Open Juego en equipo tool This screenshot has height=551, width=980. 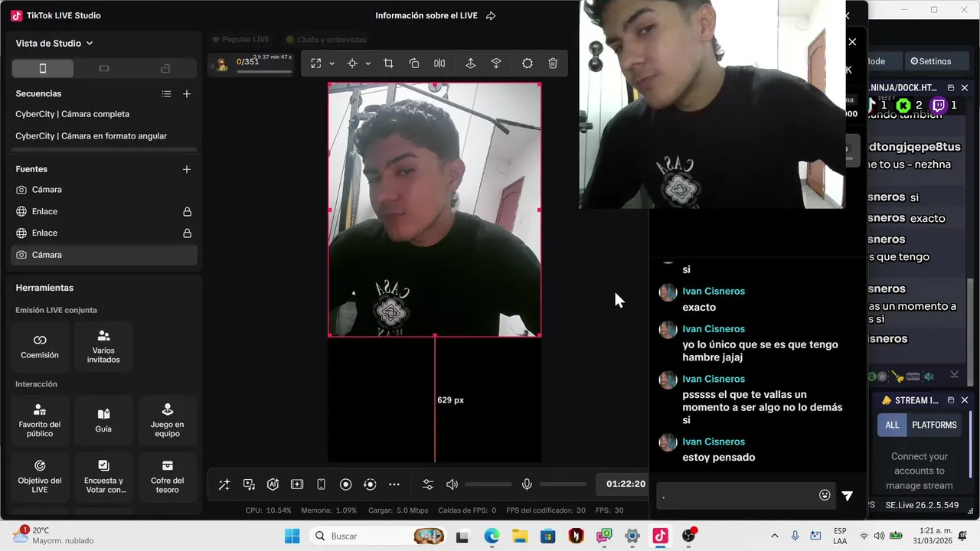click(x=167, y=420)
